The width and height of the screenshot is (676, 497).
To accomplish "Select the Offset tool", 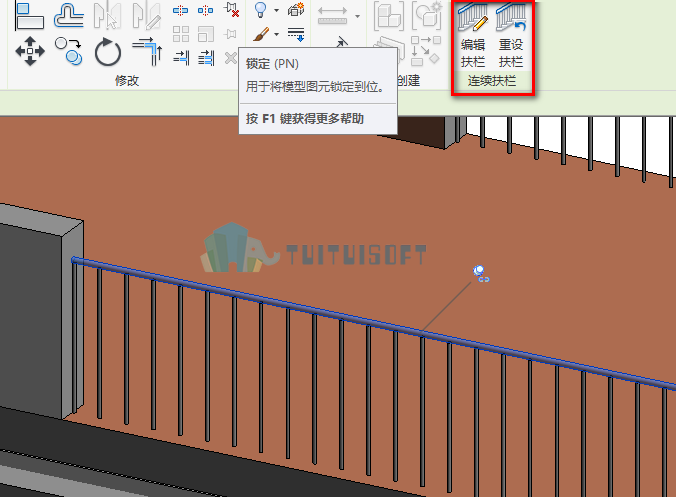I will [69, 16].
